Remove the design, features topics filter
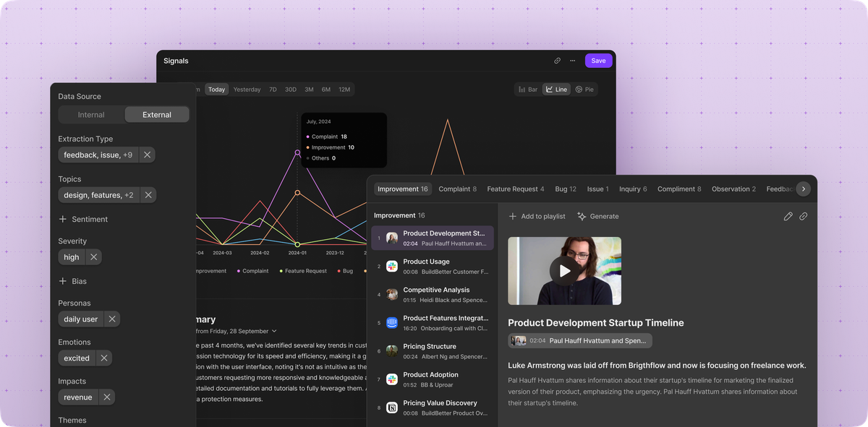Screen dimensions: 868x427 click(148, 195)
